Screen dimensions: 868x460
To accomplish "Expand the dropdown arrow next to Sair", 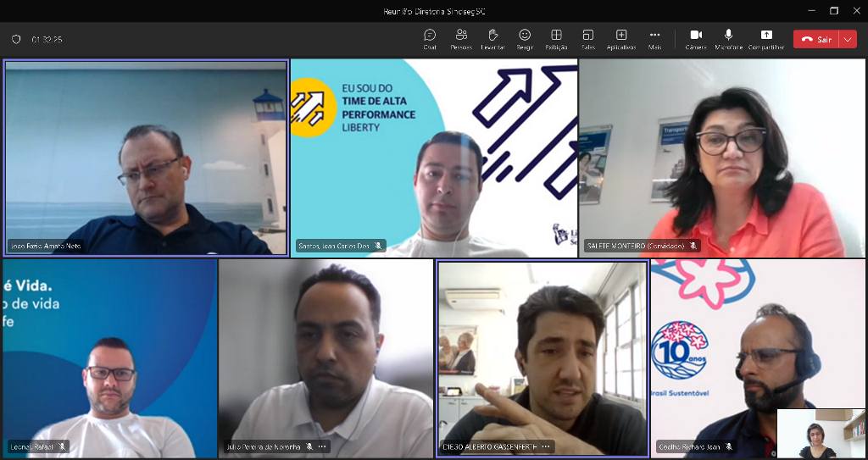I will pyautogui.click(x=848, y=39).
